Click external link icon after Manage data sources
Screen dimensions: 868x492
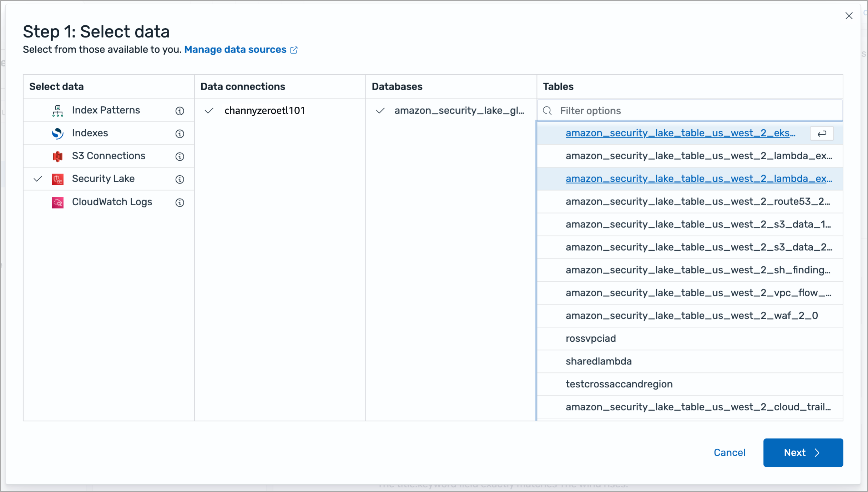coord(294,50)
